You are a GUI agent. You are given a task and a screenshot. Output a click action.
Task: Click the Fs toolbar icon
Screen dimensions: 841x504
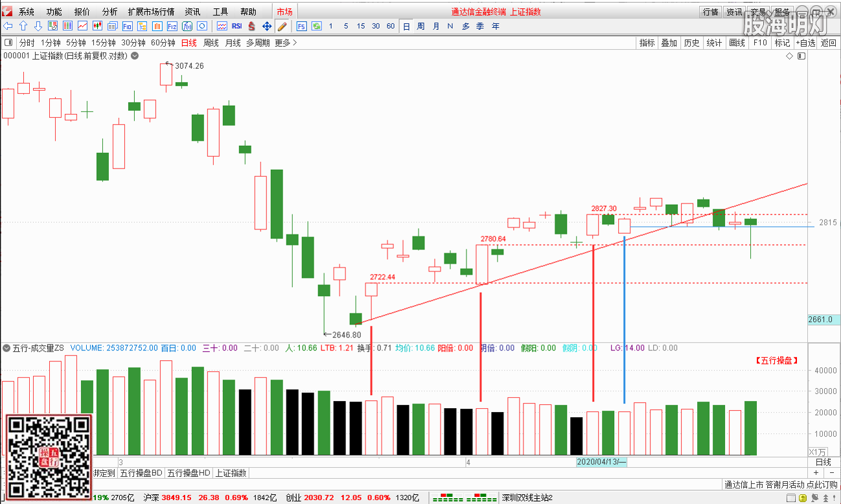click(x=301, y=27)
